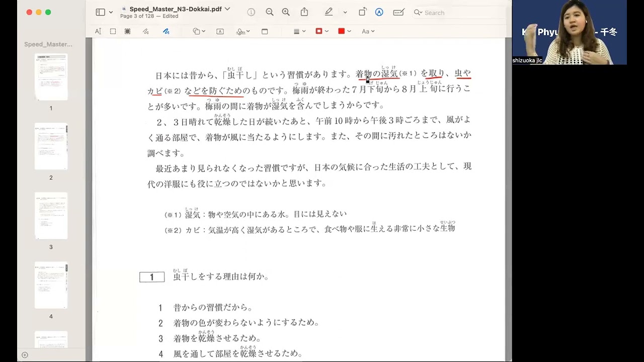Choose the active Draw tool
This screenshot has height=362, width=644.
click(x=166, y=31)
